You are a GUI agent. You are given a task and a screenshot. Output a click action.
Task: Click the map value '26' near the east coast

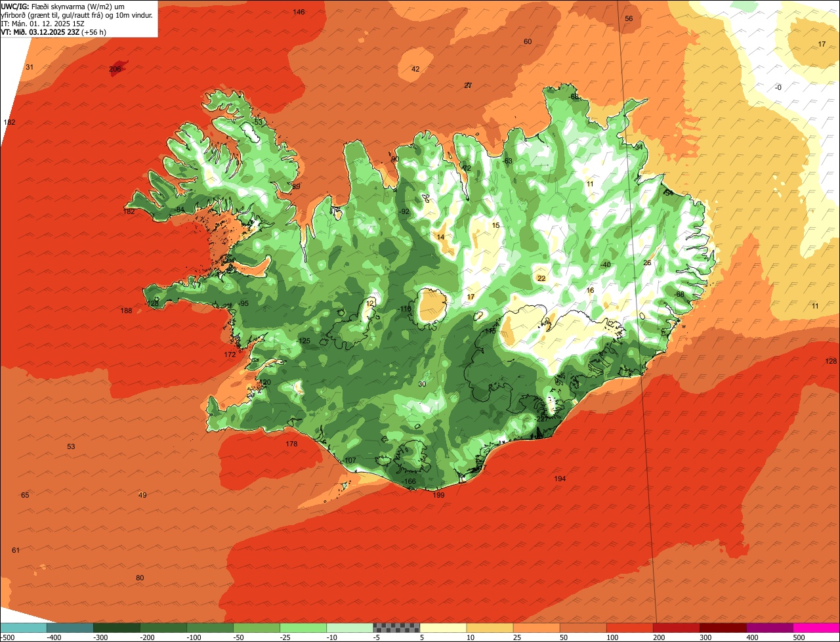click(647, 263)
